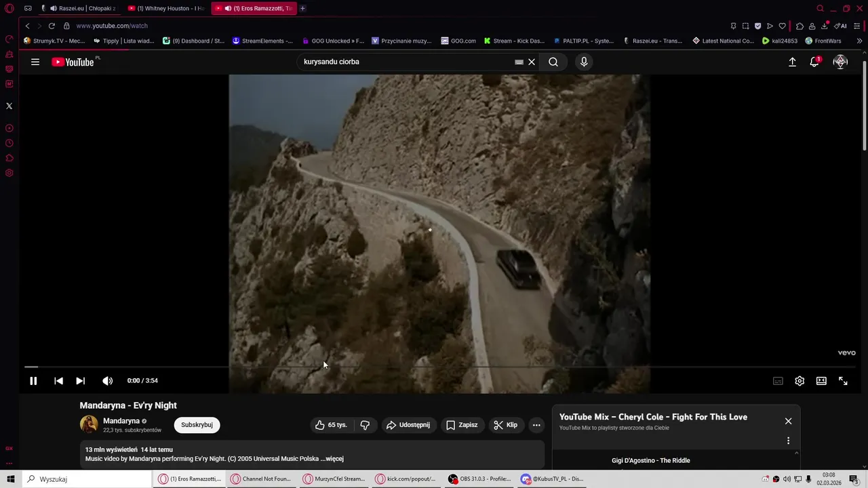Screen dimensions: 868x488
Task: Share the video via Udostępnij
Action: tap(408, 425)
